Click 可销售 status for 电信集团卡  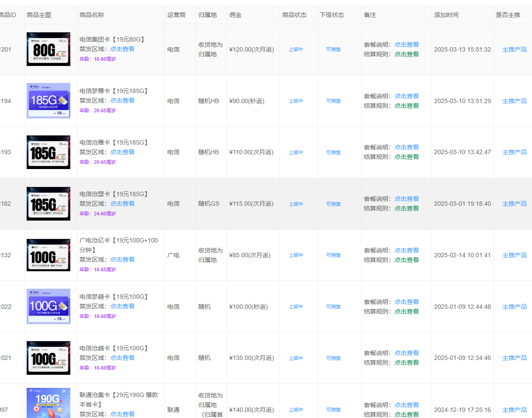tap(334, 49)
